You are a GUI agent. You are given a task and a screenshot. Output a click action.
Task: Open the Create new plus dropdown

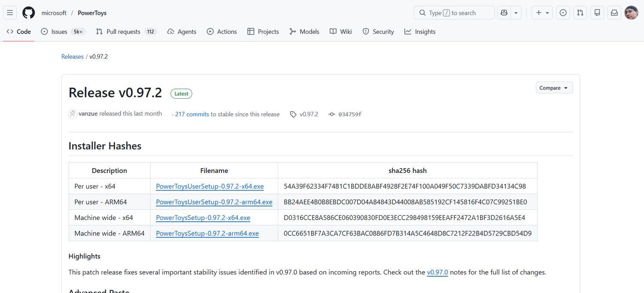tap(542, 13)
